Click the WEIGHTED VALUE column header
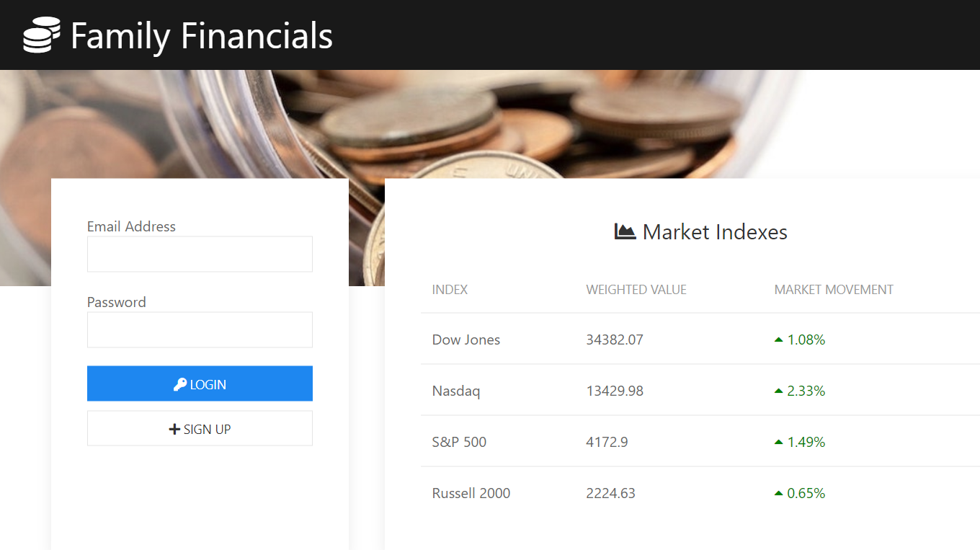This screenshot has height=550, width=980. 636,290
